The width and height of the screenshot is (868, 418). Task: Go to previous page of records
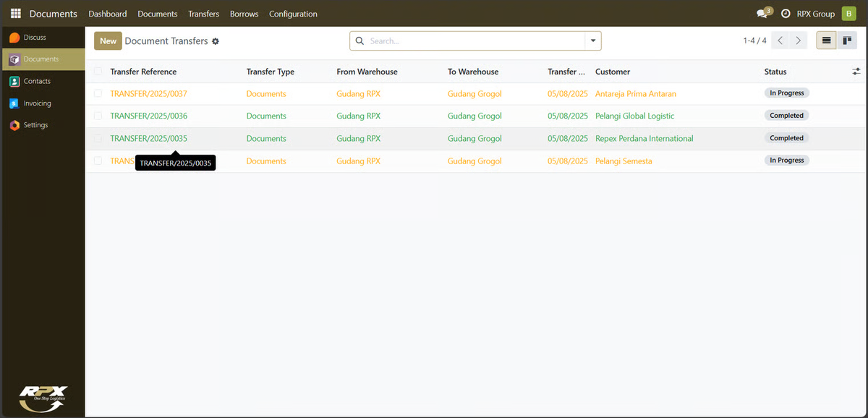780,40
